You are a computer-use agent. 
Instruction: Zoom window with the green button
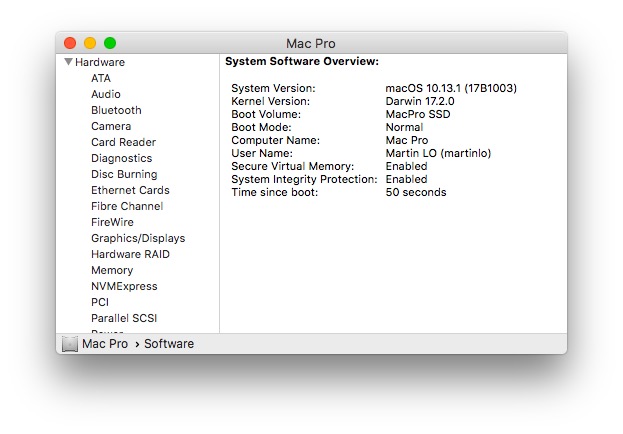click(110, 43)
